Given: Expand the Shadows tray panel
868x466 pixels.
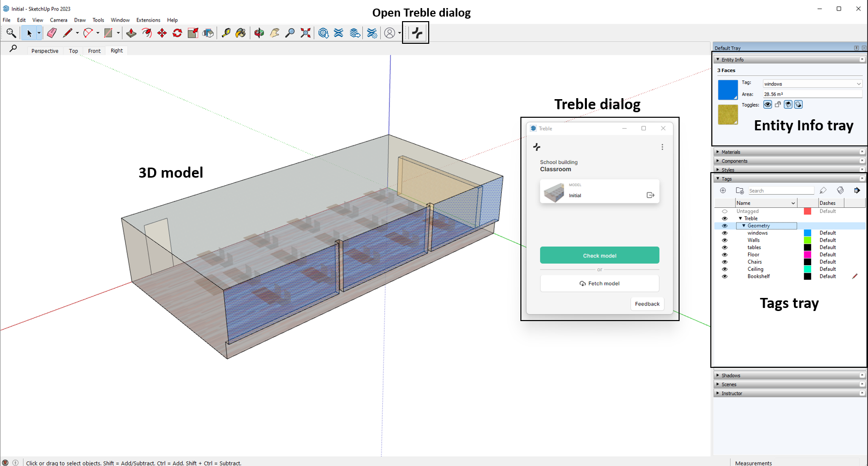Looking at the screenshot, I should (789, 375).
